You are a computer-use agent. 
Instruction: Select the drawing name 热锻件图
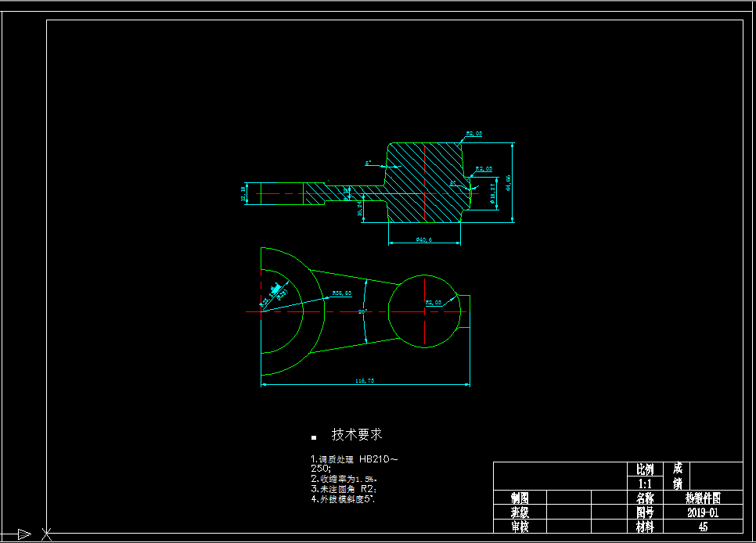(703, 498)
